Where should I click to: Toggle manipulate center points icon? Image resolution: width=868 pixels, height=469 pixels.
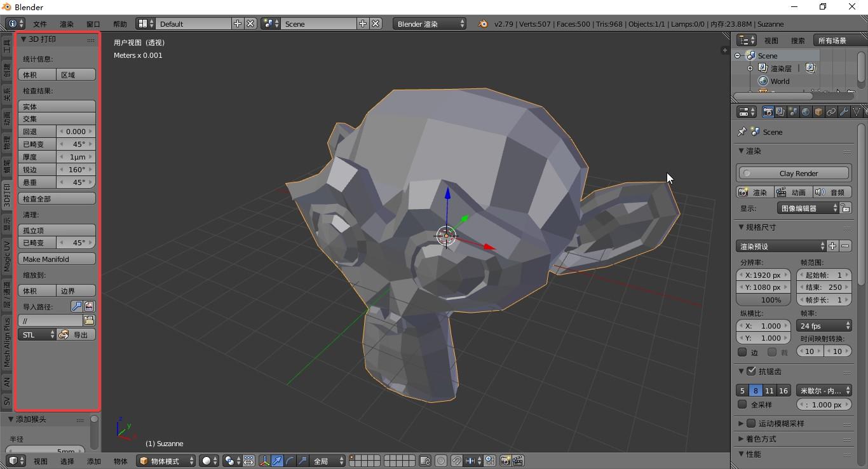click(x=248, y=461)
